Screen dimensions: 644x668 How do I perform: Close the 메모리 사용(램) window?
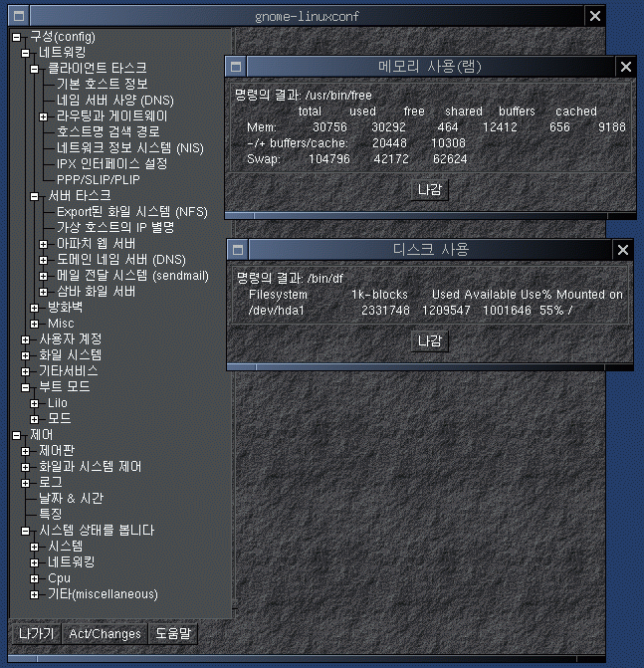(626, 67)
